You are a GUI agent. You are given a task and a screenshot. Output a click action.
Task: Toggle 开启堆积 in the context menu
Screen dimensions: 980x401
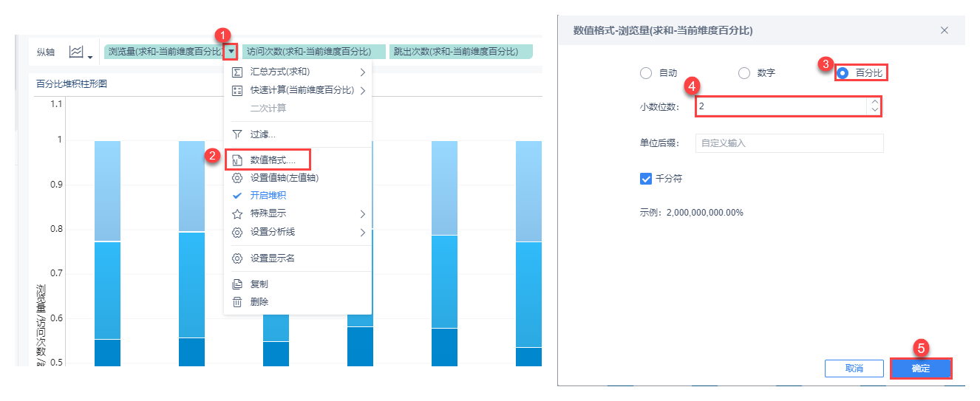pos(268,196)
